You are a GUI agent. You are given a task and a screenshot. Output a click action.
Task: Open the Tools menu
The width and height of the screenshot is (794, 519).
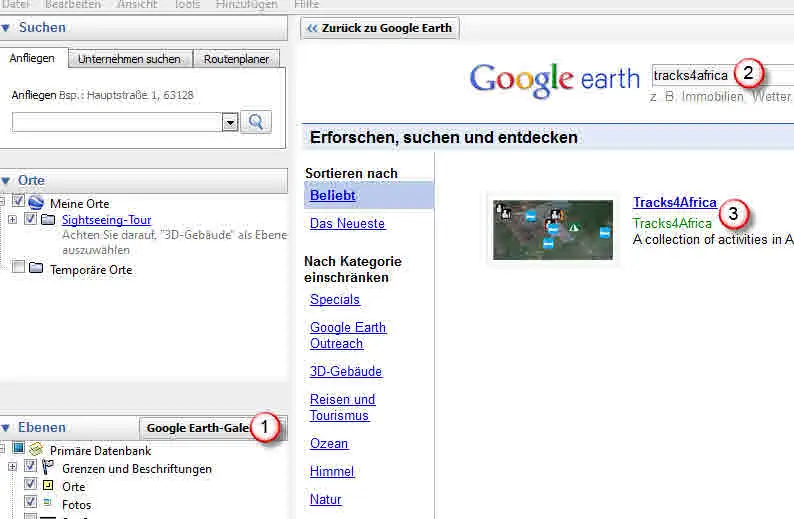coord(187,4)
